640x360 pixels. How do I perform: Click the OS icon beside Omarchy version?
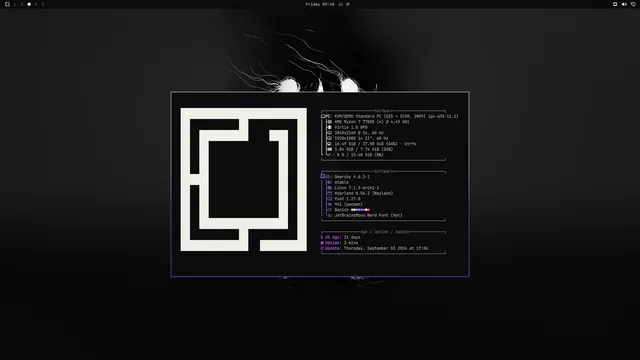(322, 176)
